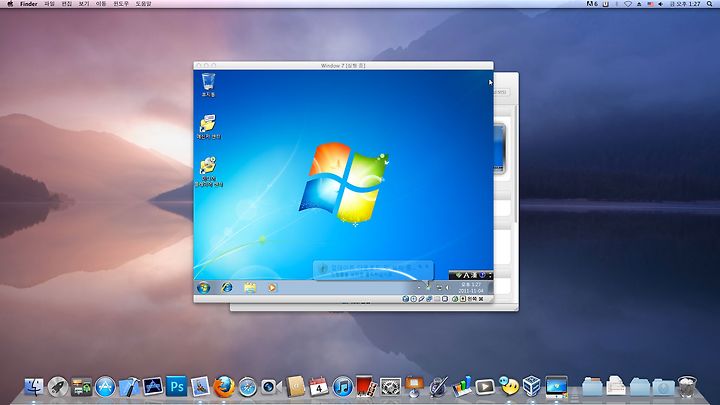The image size is (720, 405).
Task: Open System Preferences from the Dock
Action: (x=390, y=387)
